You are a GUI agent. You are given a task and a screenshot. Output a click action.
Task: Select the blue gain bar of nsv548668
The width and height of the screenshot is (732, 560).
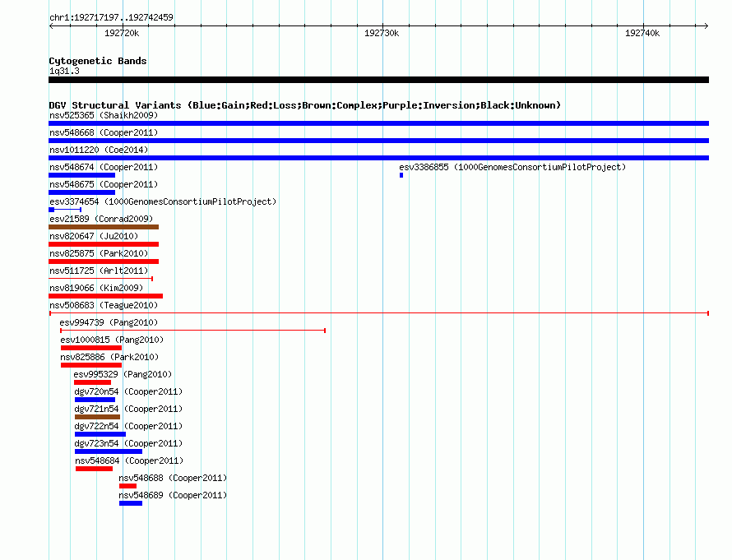click(378, 141)
